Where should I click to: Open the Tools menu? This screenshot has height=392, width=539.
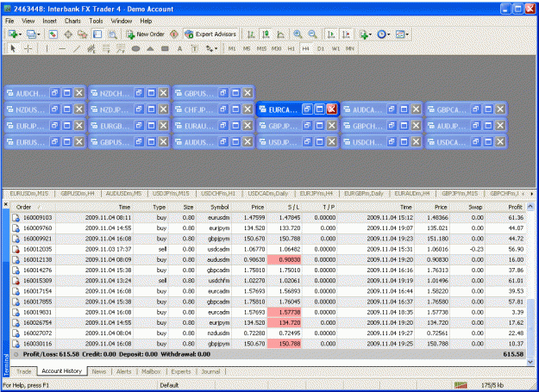96,21
